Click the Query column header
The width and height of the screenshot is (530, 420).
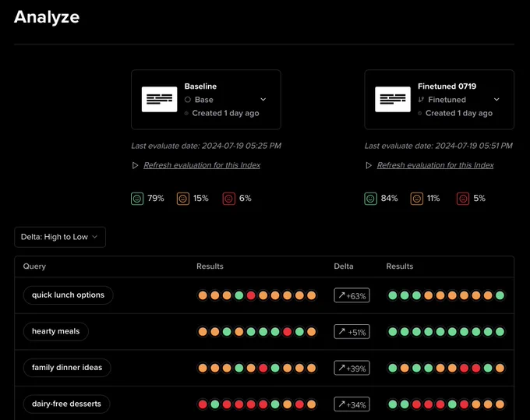click(x=34, y=266)
